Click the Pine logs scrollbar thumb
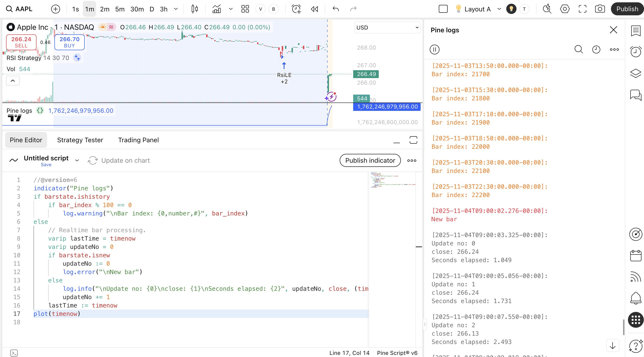Screen dimensions: 644x357 [624, 327]
